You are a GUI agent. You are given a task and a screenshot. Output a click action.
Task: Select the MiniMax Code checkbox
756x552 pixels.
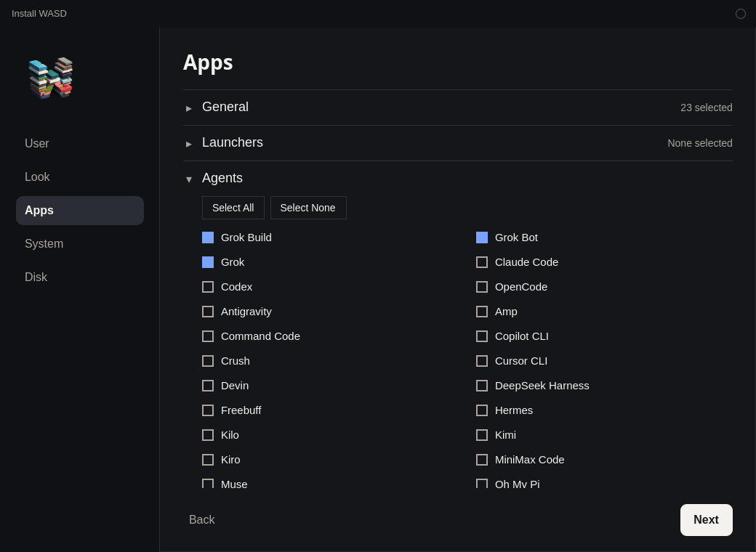click(x=482, y=460)
